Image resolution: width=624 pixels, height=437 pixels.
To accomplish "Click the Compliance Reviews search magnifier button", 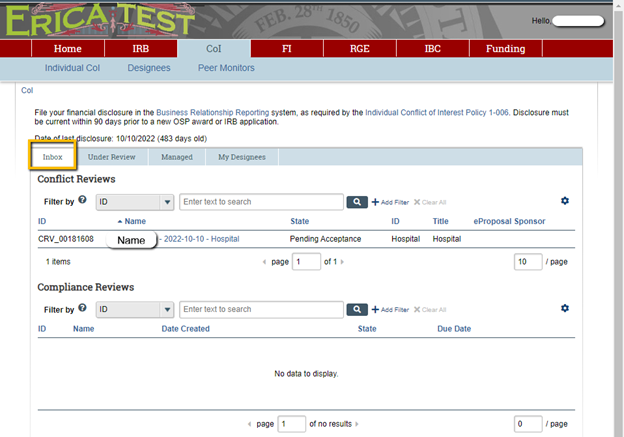I will 357,309.
